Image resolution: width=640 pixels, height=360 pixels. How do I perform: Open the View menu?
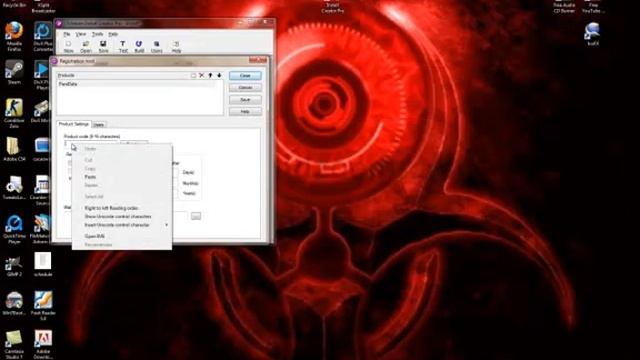pos(81,34)
